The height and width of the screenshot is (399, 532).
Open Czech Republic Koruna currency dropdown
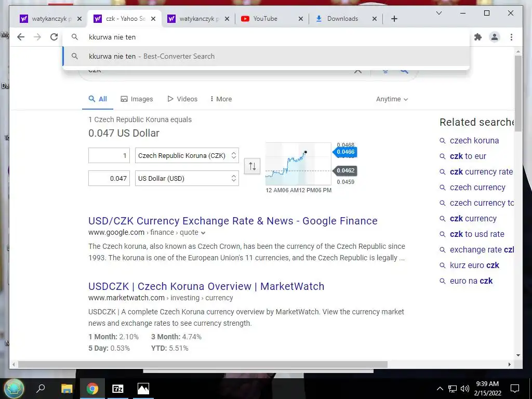click(187, 155)
